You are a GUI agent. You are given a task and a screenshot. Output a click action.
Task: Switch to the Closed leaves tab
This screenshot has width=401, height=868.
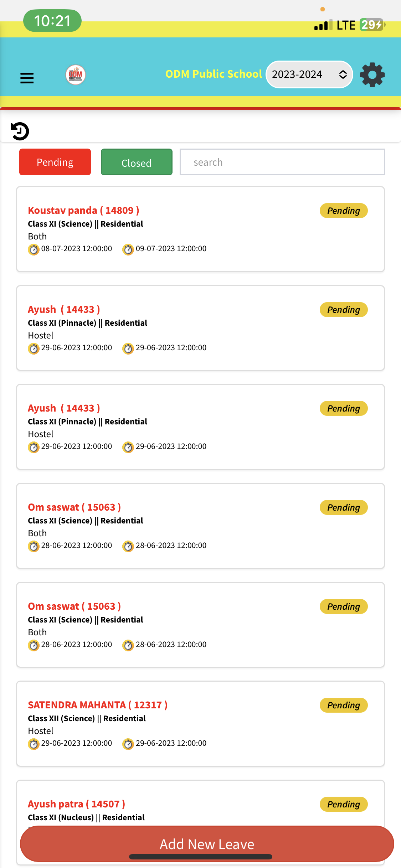[x=137, y=162]
